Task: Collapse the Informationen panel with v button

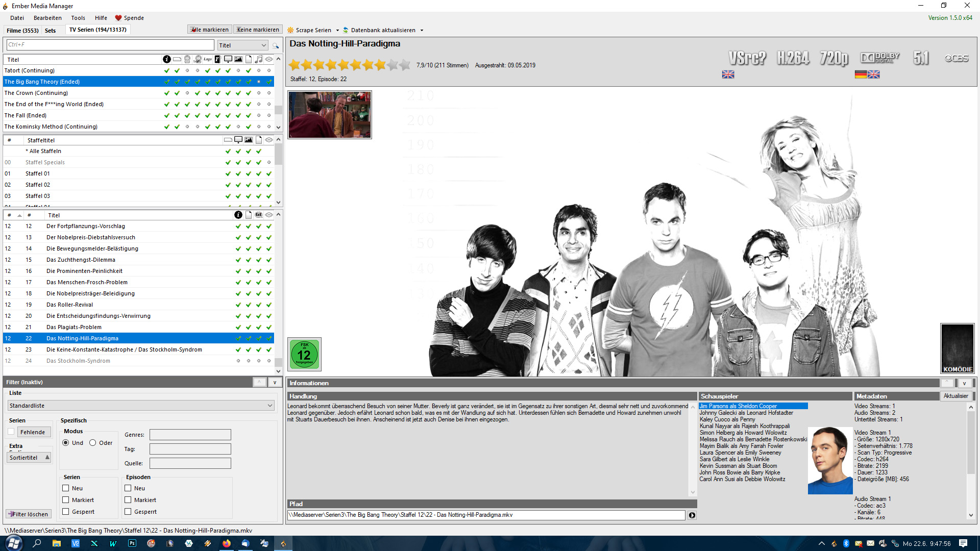Action: pos(964,383)
